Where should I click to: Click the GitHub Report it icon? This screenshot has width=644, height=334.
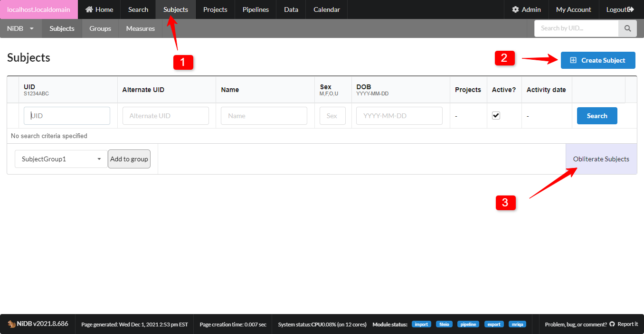click(x=612, y=324)
